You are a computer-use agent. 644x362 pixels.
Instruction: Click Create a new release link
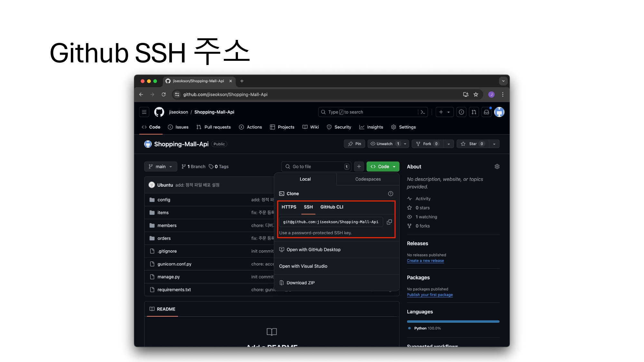click(x=425, y=261)
